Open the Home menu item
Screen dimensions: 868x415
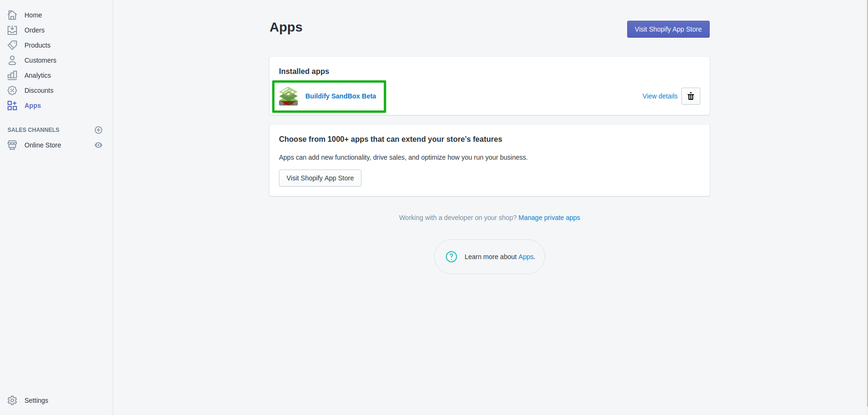(x=33, y=15)
